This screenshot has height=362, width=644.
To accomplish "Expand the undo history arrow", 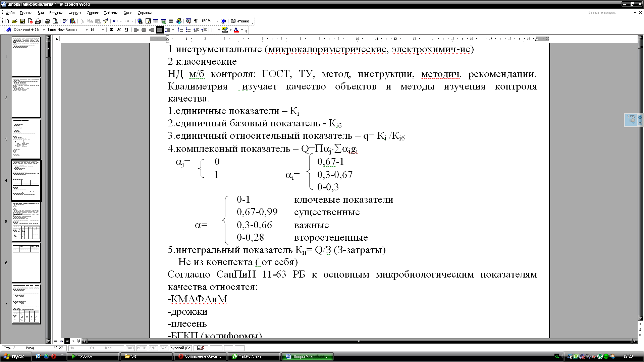I will tap(121, 21).
